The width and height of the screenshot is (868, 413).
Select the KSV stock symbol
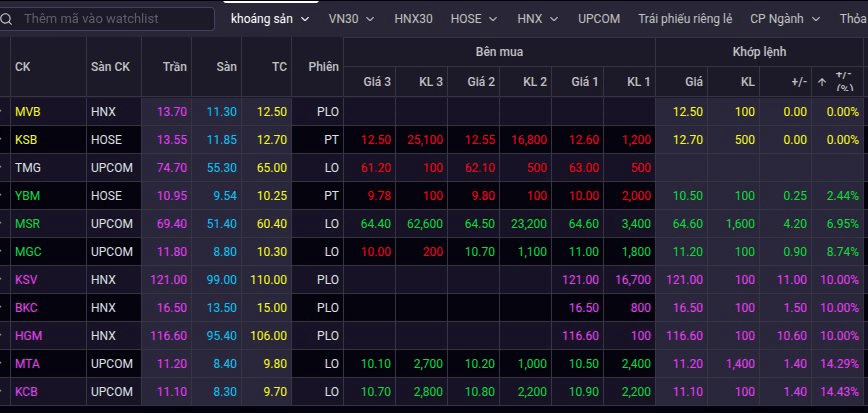(26, 280)
